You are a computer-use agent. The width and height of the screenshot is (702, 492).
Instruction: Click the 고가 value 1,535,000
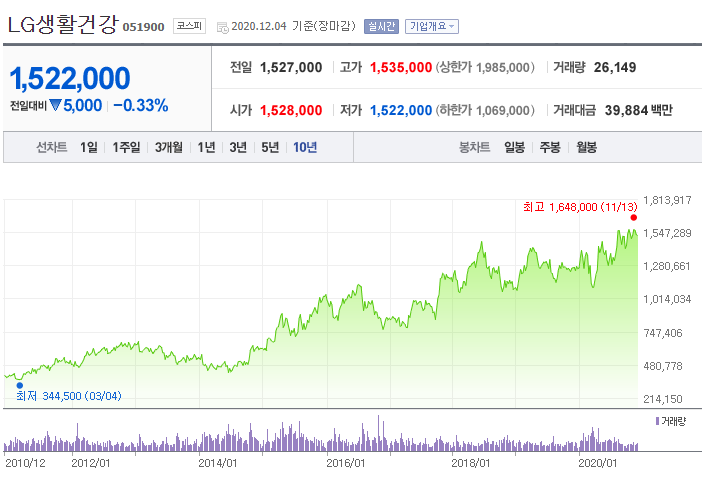401,67
